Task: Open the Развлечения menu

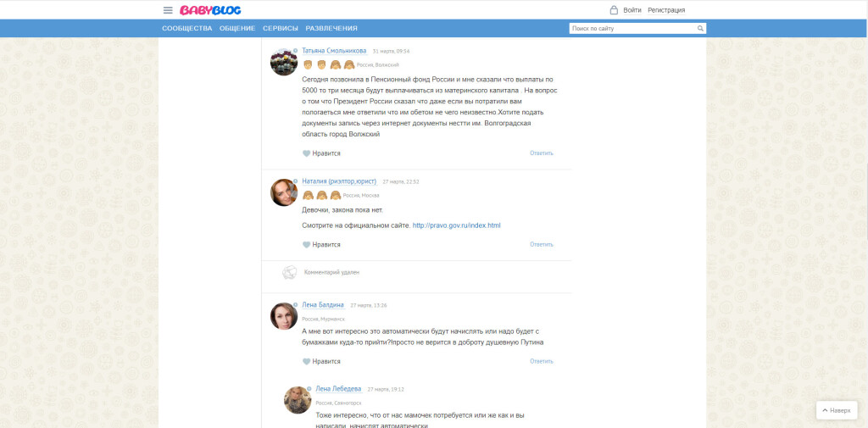Action: click(x=331, y=29)
